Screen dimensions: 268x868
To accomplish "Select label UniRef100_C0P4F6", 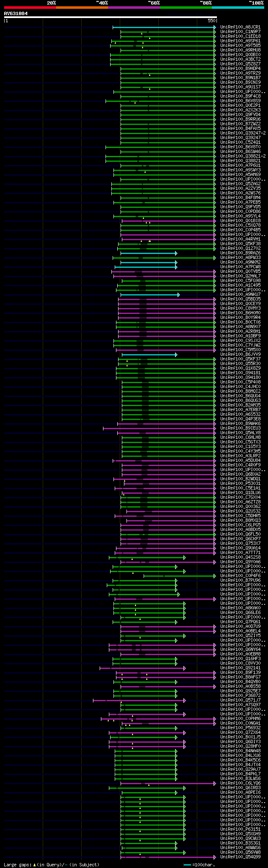I will coord(240,576).
